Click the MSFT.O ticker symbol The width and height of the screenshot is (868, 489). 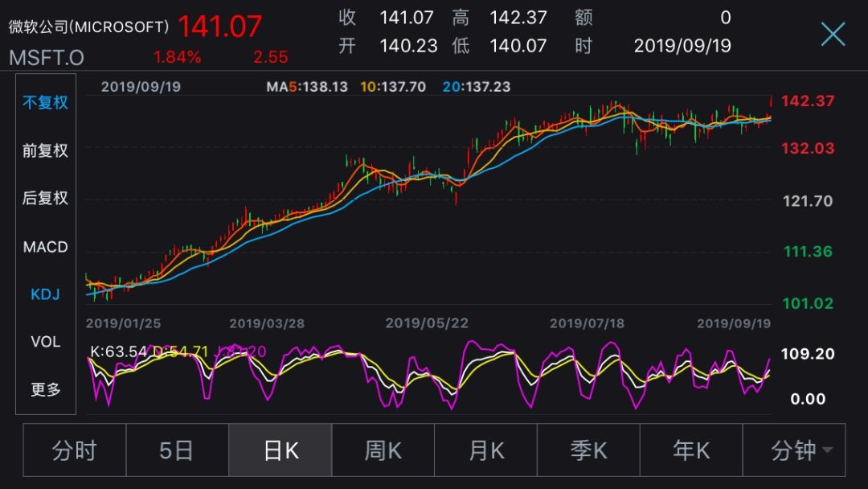coord(47,58)
